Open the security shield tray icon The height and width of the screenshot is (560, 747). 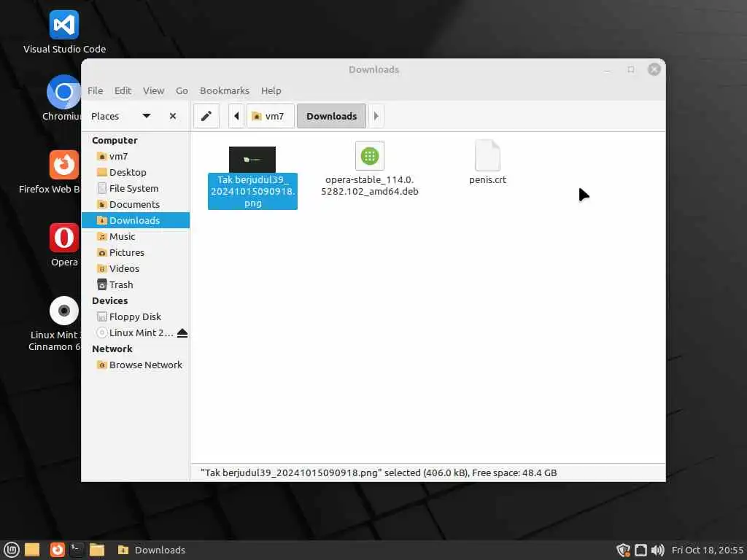(623, 550)
